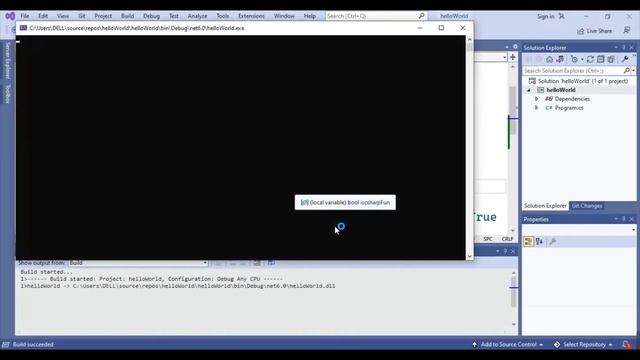Switch to the Solution Explorer tab
Viewport: 640px width, 360px height.
(x=545, y=206)
